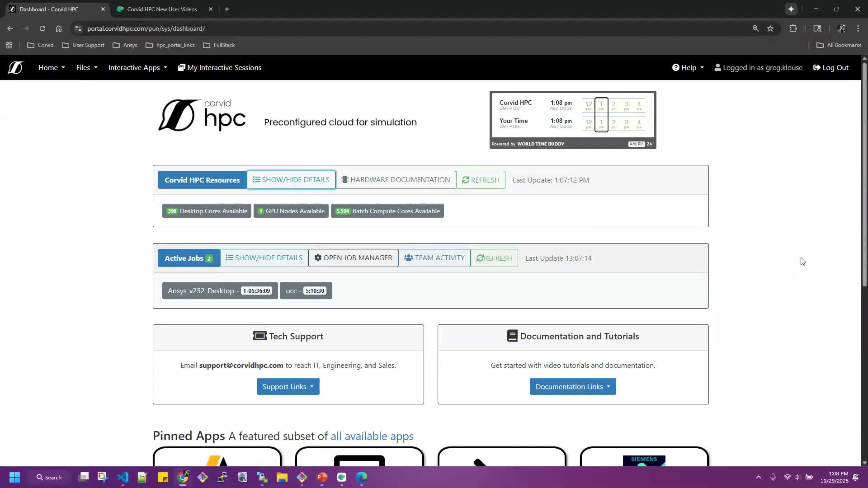Expand the Files menu

[86, 68]
